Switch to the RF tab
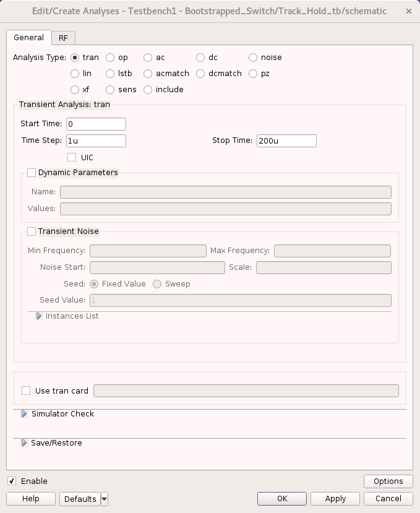420x513 pixels. pyautogui.click(x=63, y=37)
